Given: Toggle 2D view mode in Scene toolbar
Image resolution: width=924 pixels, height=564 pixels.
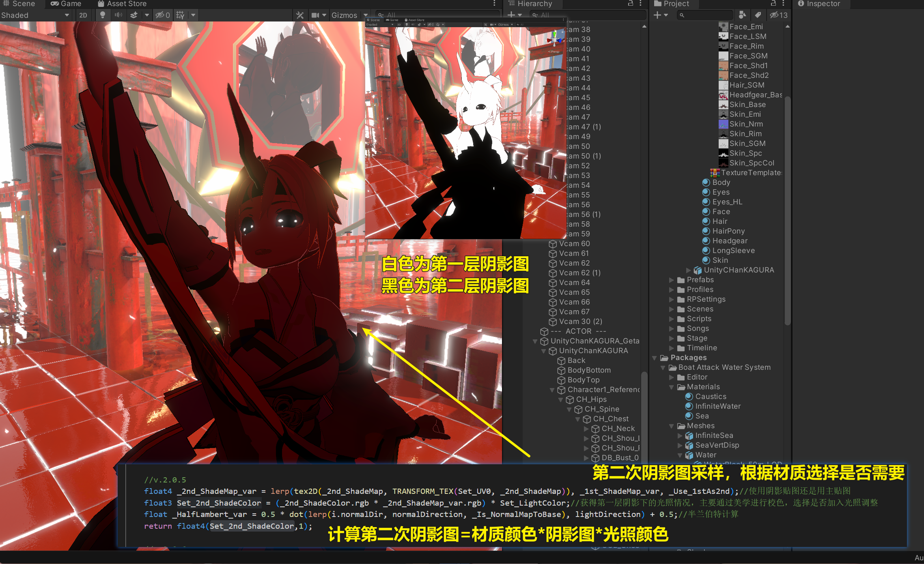Looking at the screenshot, I should [x=83, y=15].
